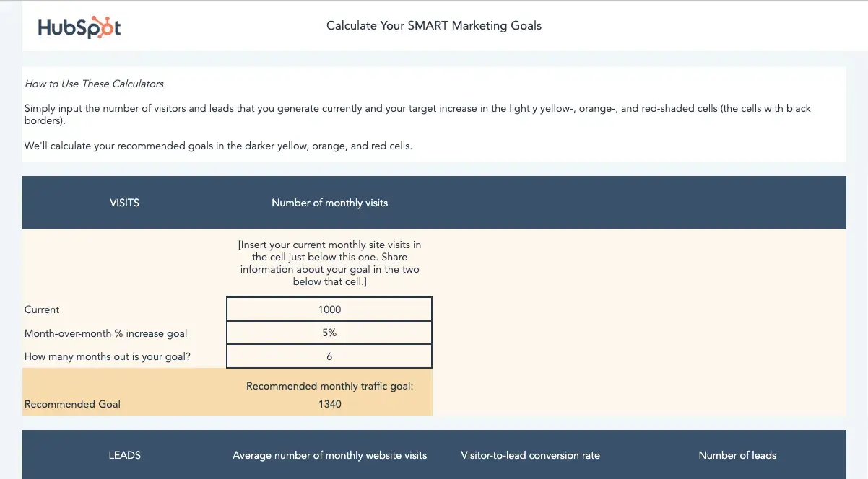Click the bracketed insert-your-visits instruction text
868x479 pixels.
coord(329,263)
